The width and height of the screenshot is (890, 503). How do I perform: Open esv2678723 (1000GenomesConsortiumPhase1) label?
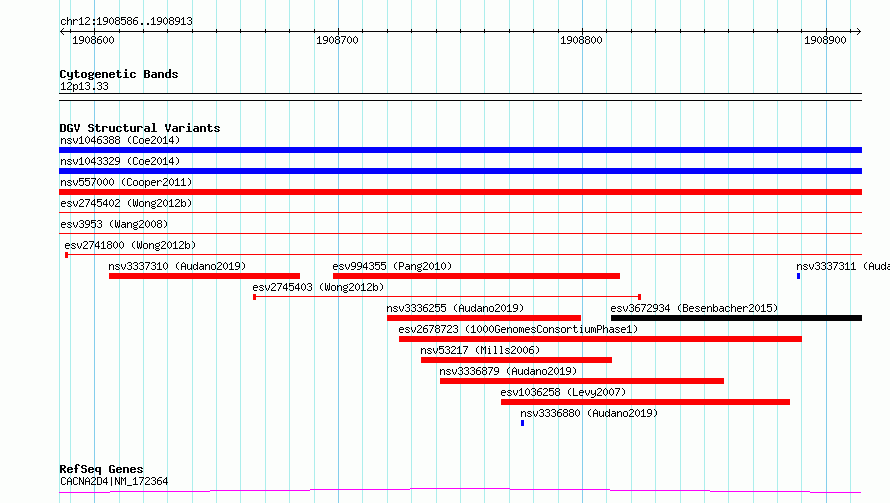click(518, 329)
